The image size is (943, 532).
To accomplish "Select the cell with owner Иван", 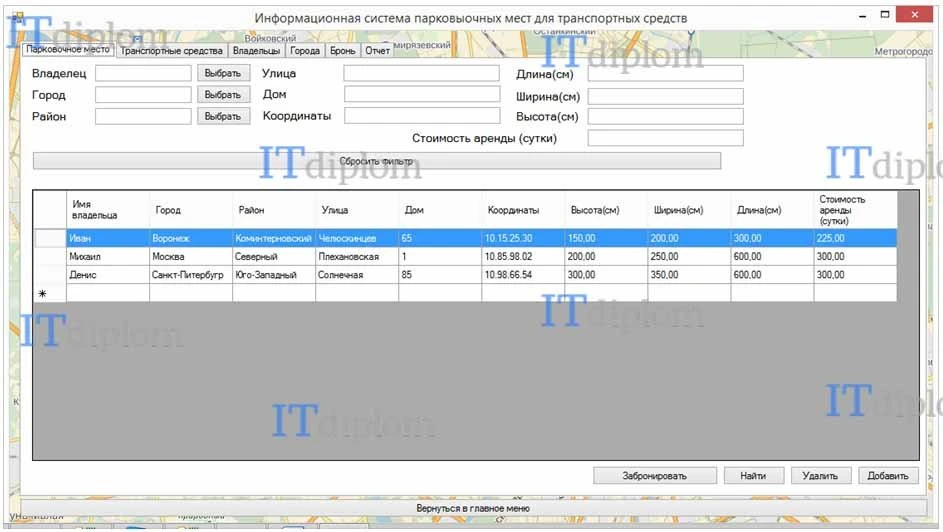I will point(108,238).
